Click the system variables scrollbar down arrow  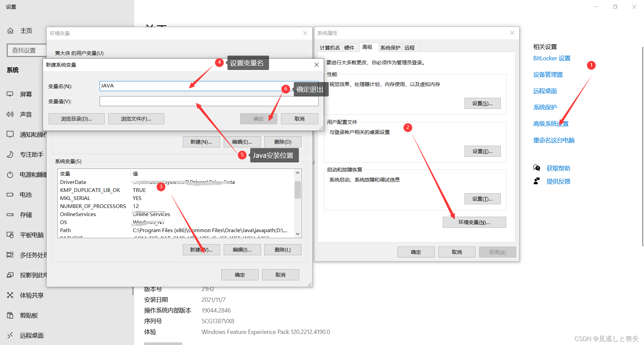pyautogui.click(x=297, y=233)
